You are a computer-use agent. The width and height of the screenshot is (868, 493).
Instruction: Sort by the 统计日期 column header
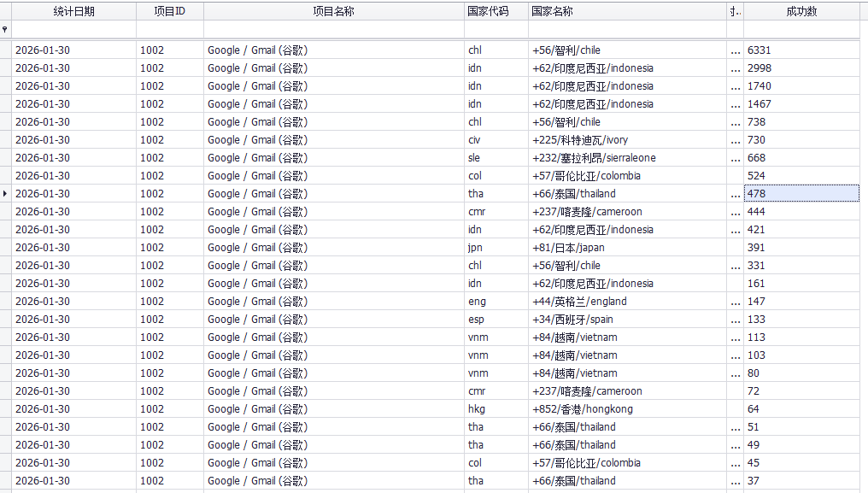(x=73, y=11)
